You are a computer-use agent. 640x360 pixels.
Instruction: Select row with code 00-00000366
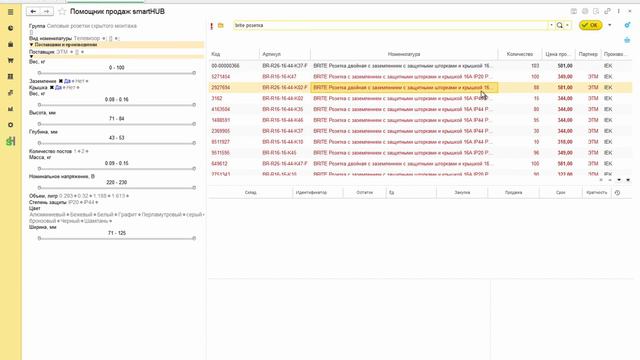pos(420,66)
